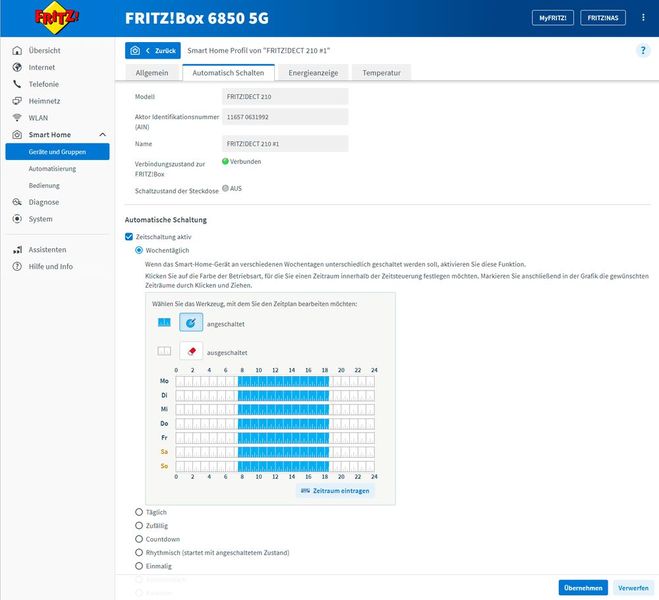Click the FRITZ!NAS button

603,18
